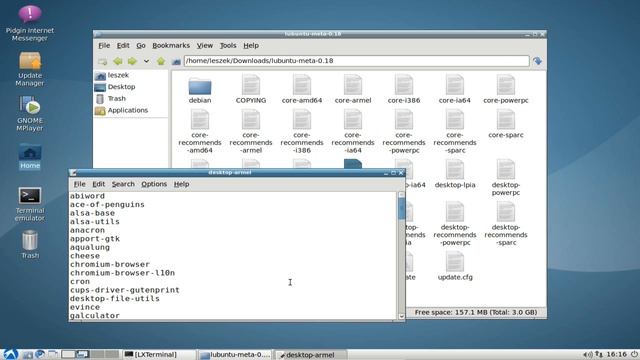Open File menu in desktop-armel editor
Viewport: 640px width, 360px height.
pos(80,184)
